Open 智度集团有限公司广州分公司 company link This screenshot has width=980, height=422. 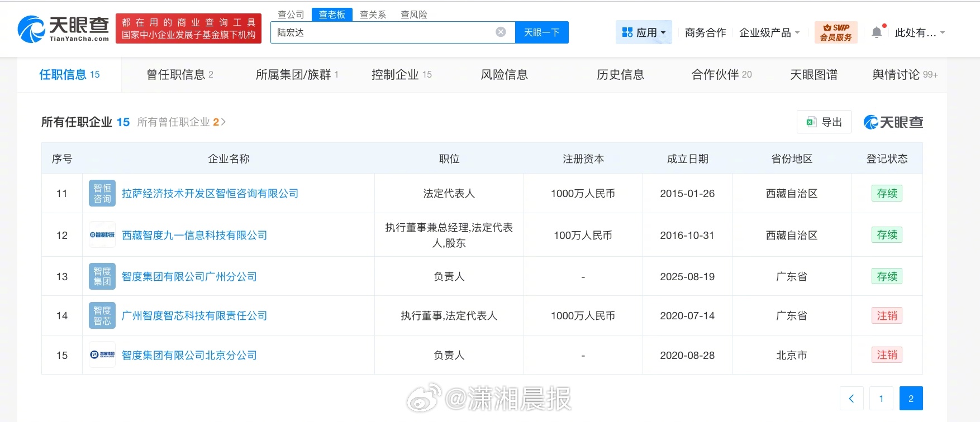189,276
